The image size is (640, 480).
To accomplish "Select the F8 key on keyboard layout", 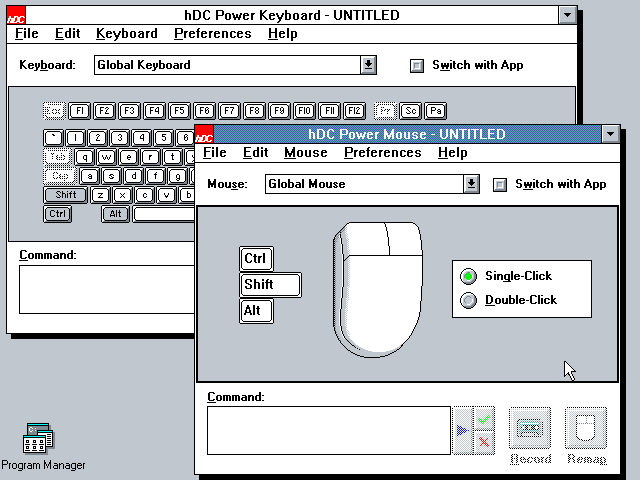I will coord(254,111).
